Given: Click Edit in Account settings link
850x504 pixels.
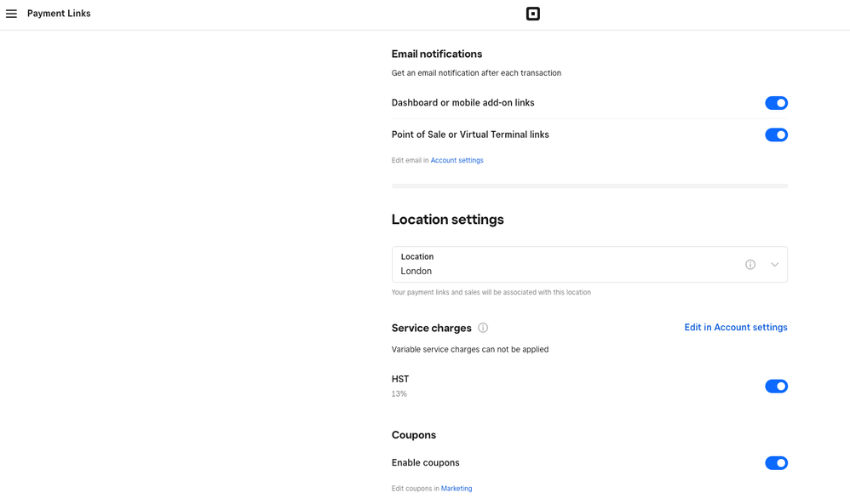Looking at the screenshot, I should pos(735,328).
